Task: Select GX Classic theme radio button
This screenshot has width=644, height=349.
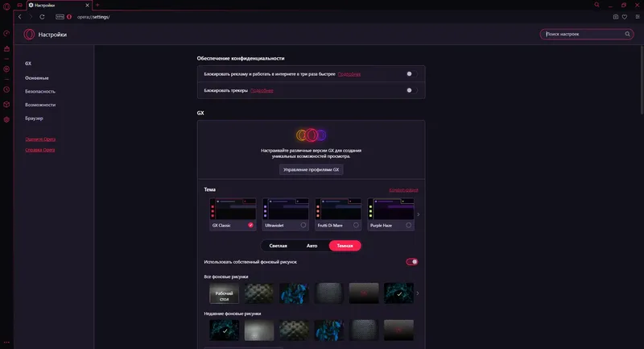Action: (x=250, y=225)
